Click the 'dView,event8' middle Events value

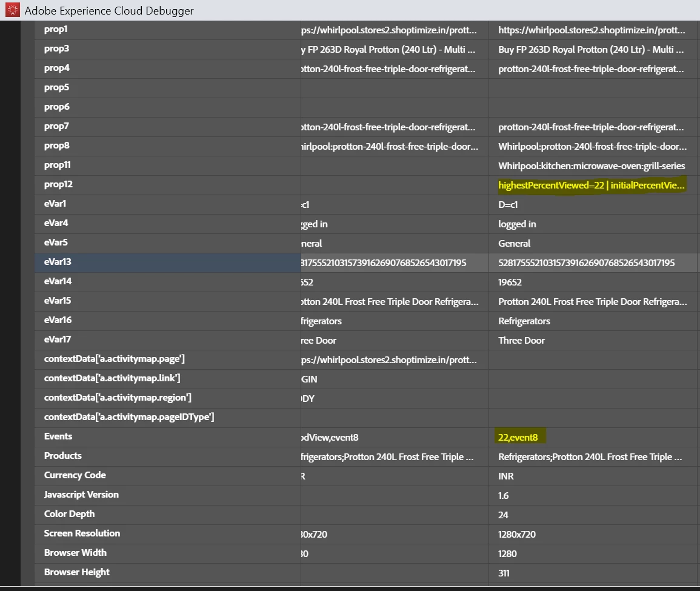click(330, 438)
